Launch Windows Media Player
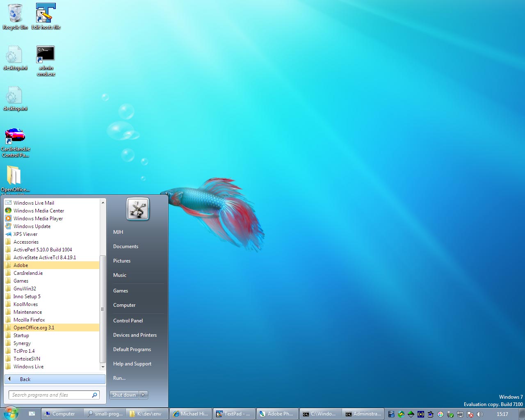The width and height of the screenshot is (525, 420). click(52, 218)
